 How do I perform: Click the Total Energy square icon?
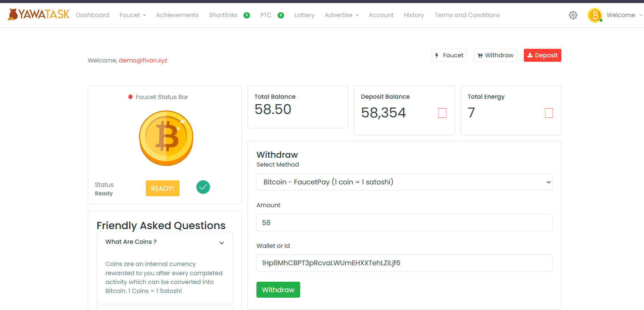pos(549,113)
